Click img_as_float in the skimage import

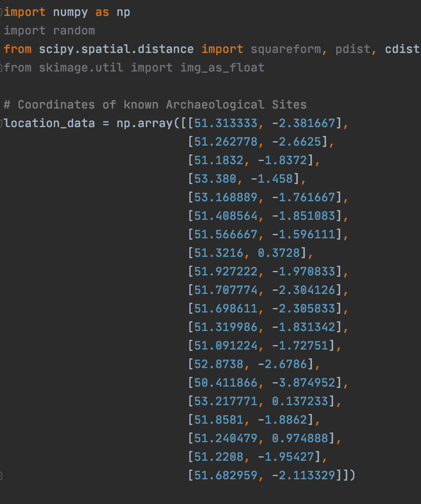(222, 68)
